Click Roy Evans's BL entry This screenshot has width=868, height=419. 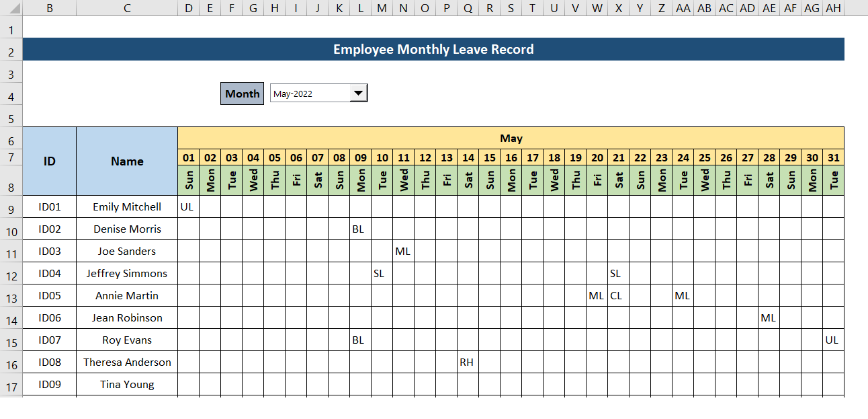(360, 340)
